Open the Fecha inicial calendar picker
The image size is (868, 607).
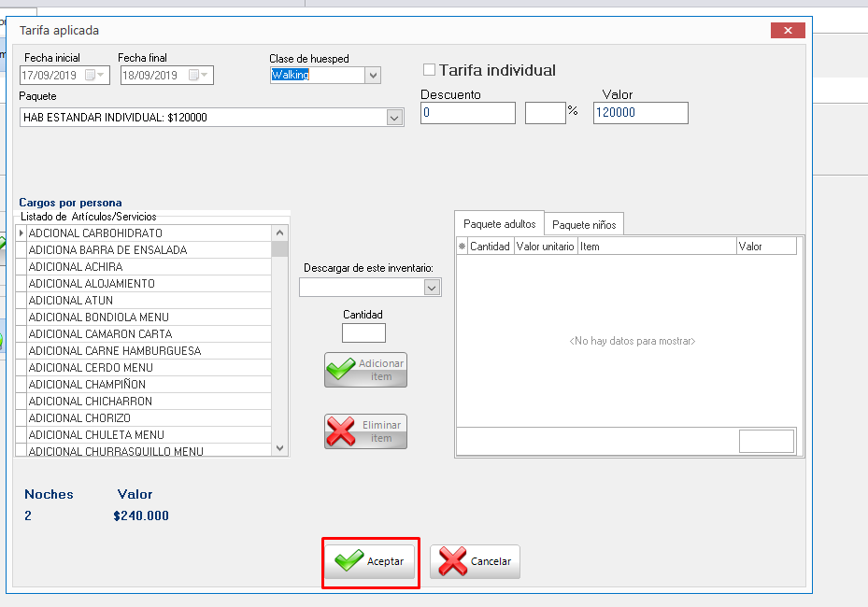point(94,76)
